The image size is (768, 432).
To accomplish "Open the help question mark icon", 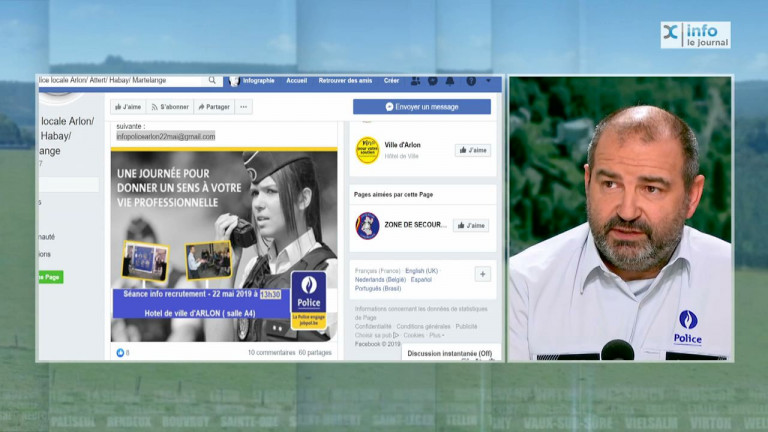I will coord(471,81).
